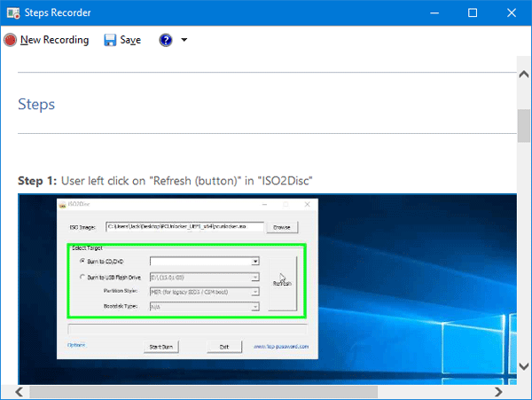Expand the Help dropdown arrow
Image resolution: width=532 pixels, height=400 pixels.
(184, 40)
